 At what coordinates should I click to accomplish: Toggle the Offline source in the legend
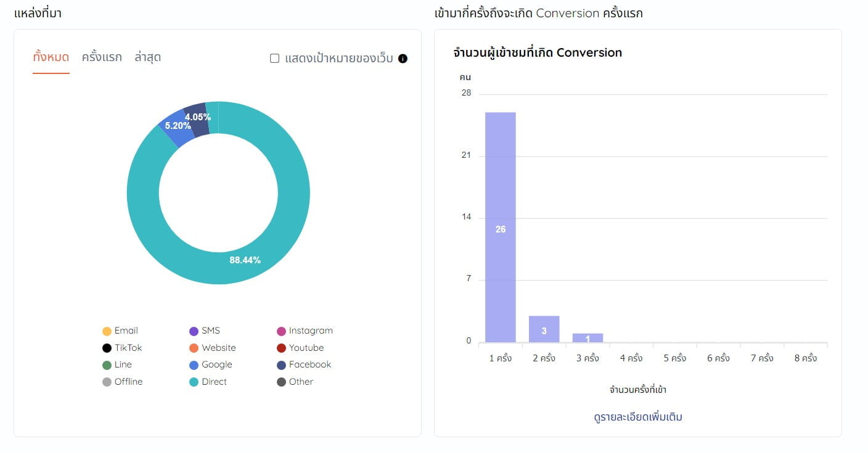click(x=106, y=381)
